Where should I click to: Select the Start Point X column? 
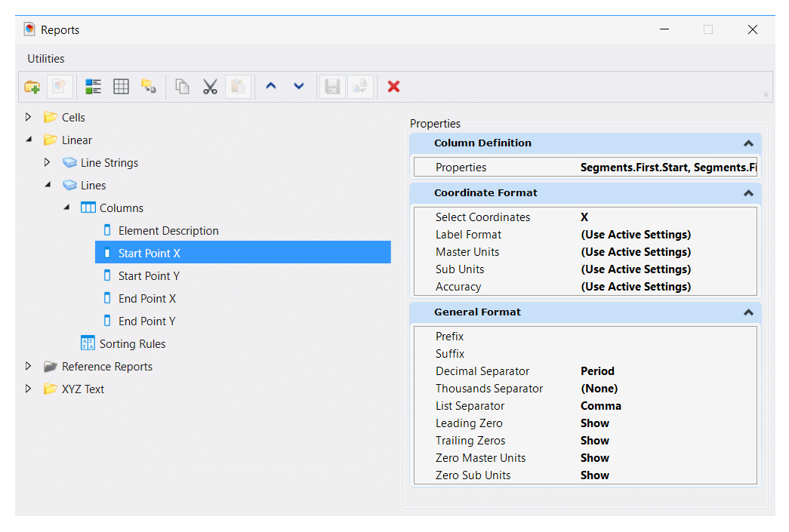point(243,253)
